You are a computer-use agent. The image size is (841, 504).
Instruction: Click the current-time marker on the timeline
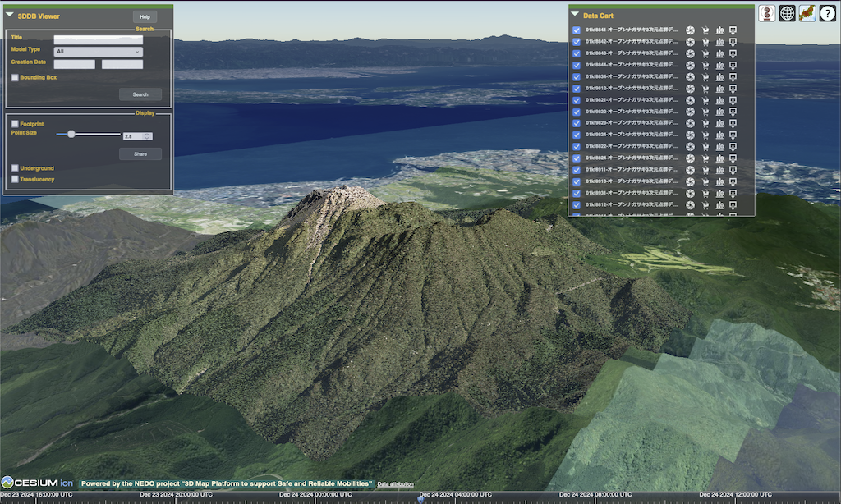[421, 498]
